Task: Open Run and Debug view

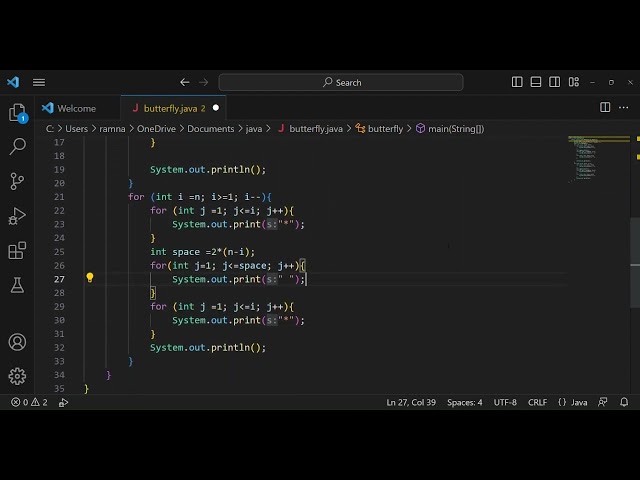Action: (x=17, y=216)
